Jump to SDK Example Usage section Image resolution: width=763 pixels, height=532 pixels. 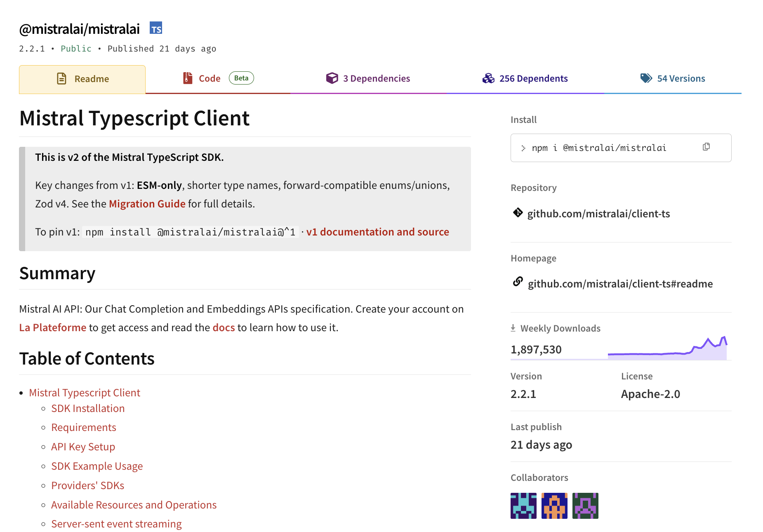pos(97,466)
